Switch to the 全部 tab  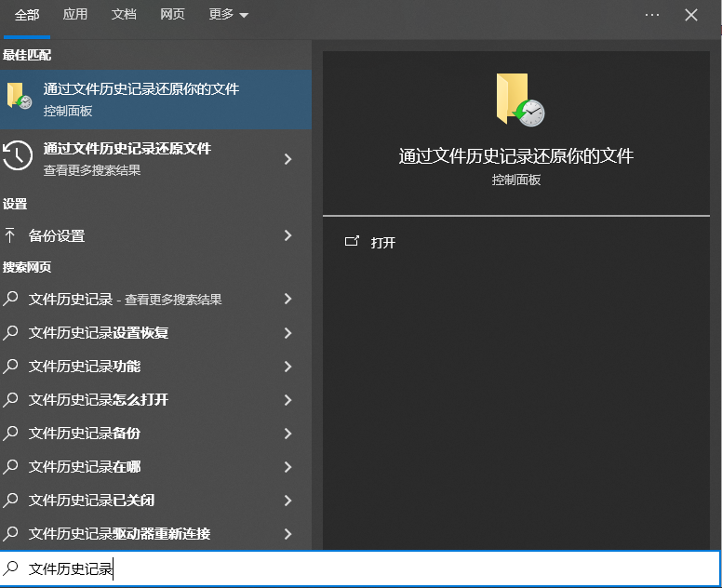click(x=27, y=15)
